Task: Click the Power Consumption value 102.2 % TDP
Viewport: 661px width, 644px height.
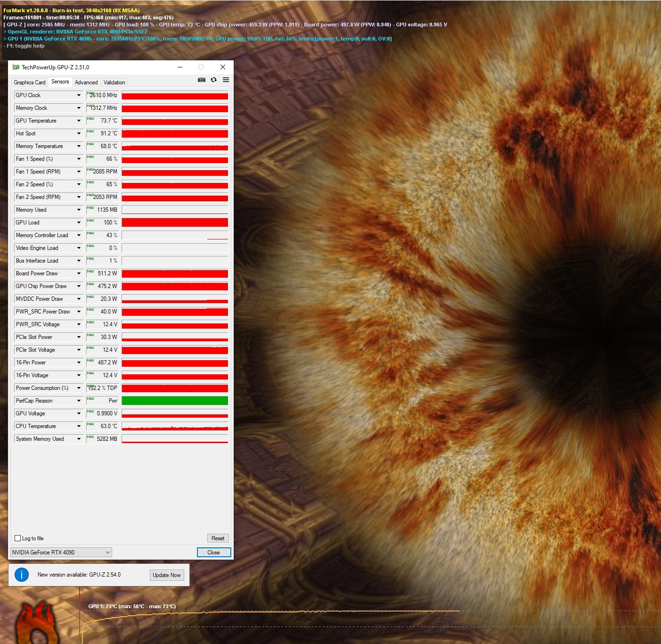Action: [103, 388]
